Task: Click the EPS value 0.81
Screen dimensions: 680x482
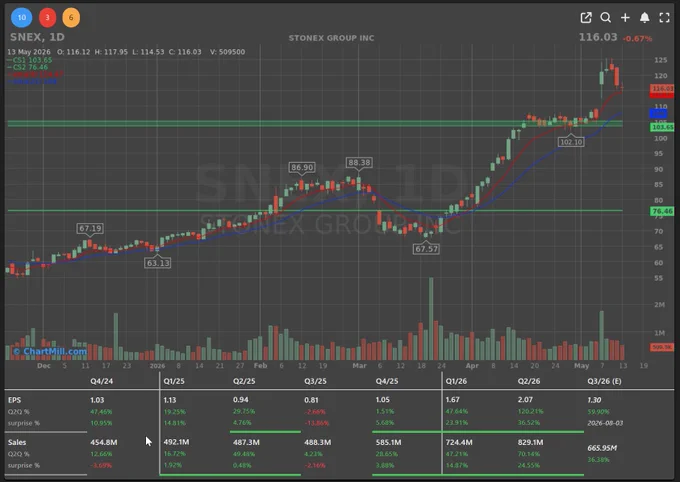Action: click(311, 400)
